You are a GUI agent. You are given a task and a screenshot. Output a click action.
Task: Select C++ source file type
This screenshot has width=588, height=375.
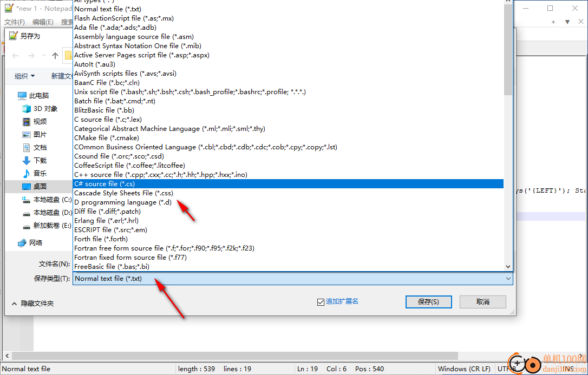coord(288,175)
